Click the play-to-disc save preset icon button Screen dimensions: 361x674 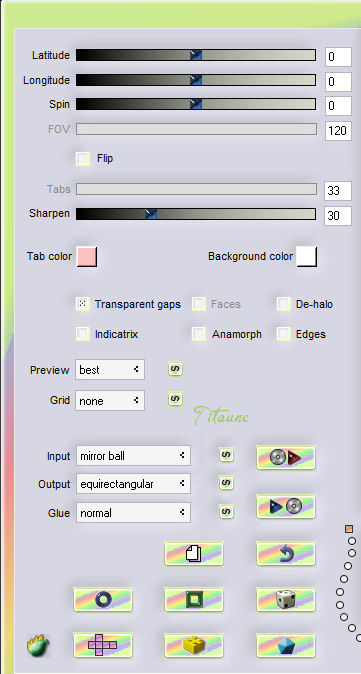click(x=286, y=507)
